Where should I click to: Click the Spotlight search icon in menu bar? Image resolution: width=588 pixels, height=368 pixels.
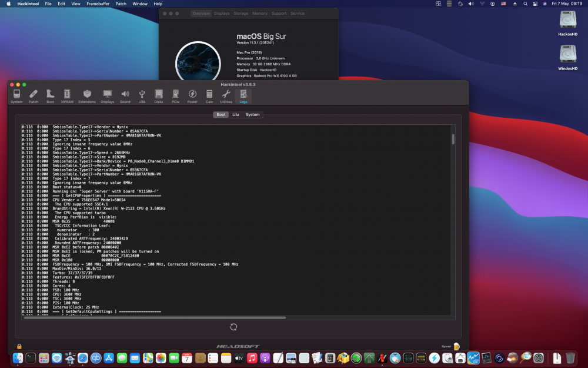click(525, 4)
